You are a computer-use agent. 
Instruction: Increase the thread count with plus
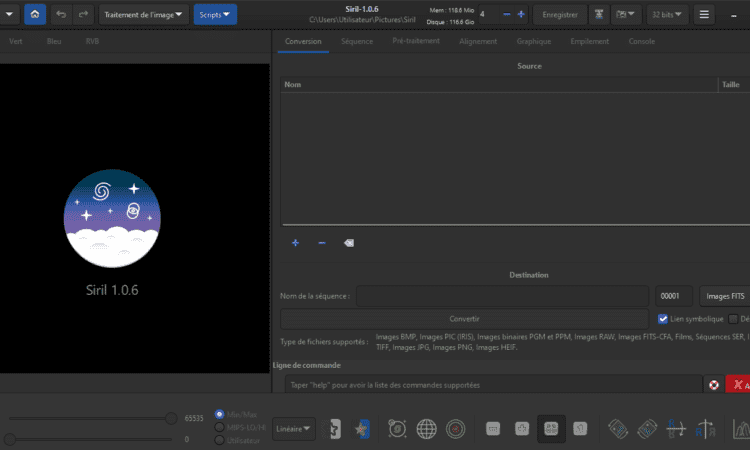tap(521, 14)
